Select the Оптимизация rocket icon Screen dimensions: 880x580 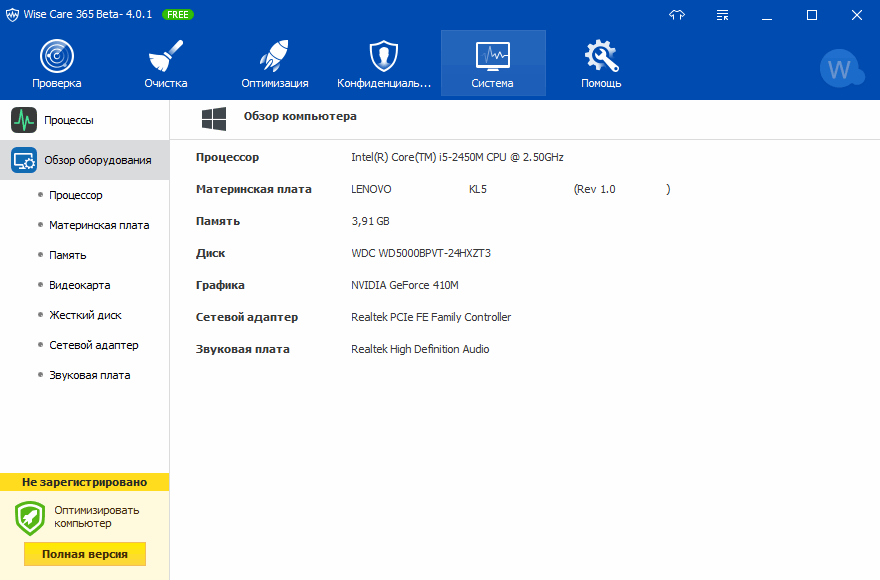point(274,56)
